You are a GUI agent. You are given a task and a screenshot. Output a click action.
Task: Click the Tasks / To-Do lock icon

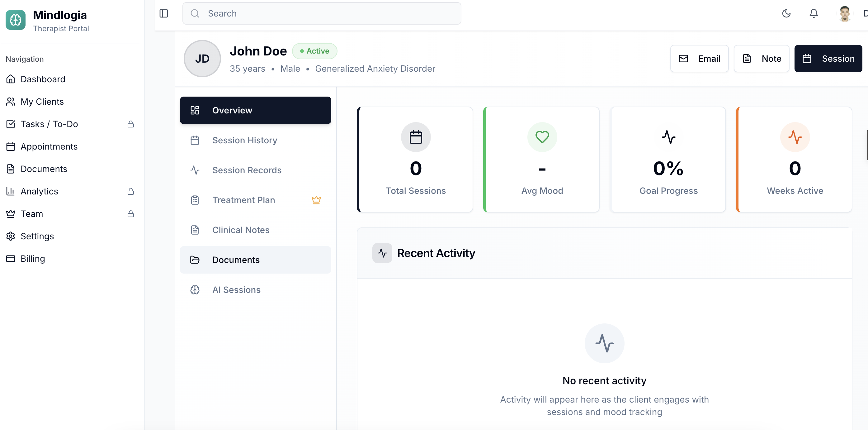pyautogui.click(x=131, y=124)
